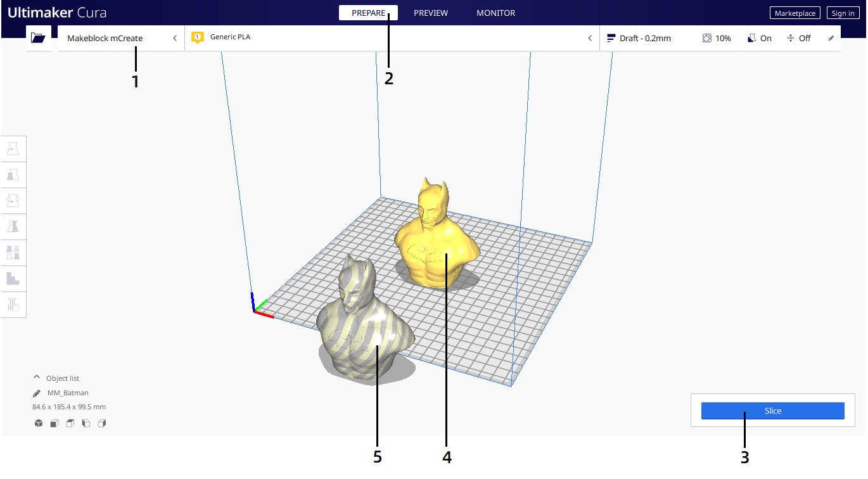This screenshot has height=479, width=868.
Task: Click the infill pattern icon
Action: pyautogui.click(x=707, y=38)
